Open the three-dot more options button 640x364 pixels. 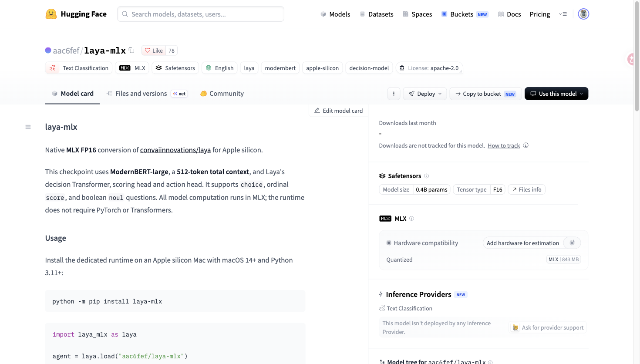pyautogui.click(x=394, y=94)
